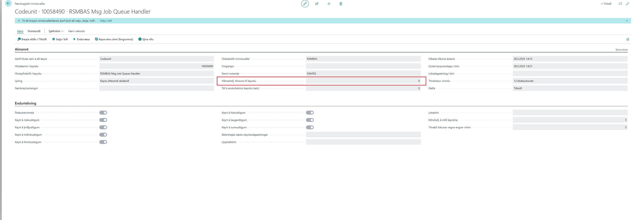Dismiss the notification bar with X

pos(19,21)
